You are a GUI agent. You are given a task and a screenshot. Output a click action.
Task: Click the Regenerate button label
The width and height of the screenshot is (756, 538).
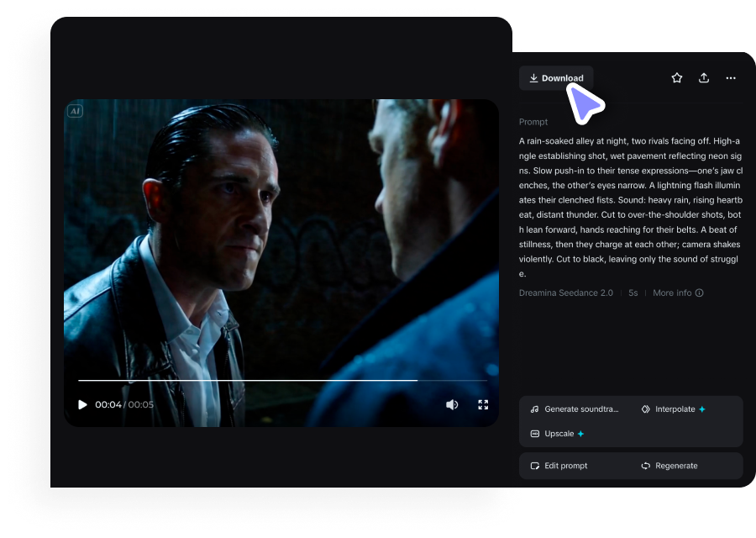point(677,465)
